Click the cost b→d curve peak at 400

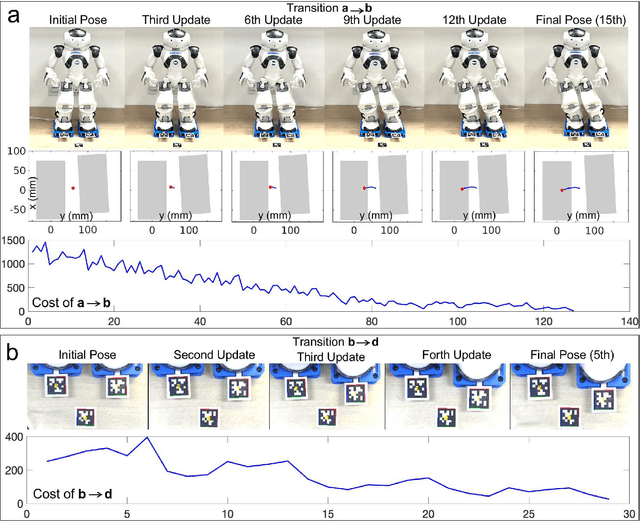coord(147,438)
